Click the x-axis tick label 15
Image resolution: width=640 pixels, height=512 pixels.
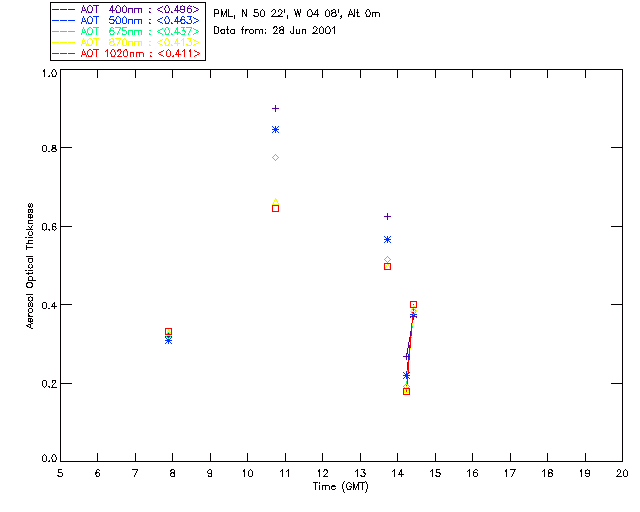[435, 473]
